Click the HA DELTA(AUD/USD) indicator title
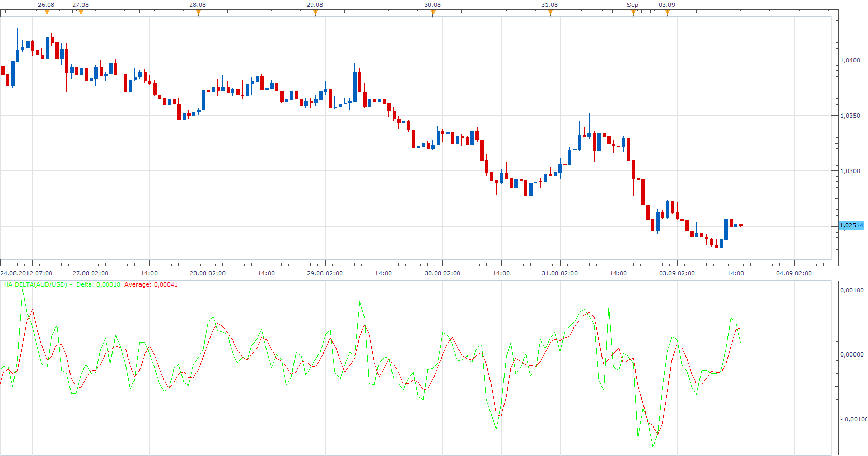Viewport: 868px width, 456px height. (36, 284)
